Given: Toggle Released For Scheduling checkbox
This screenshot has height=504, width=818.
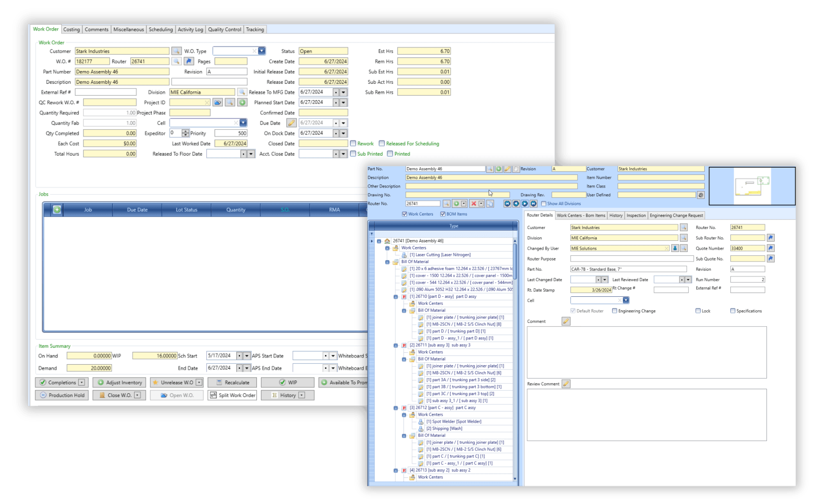Looking at the screenshot, I should (x=382, y=143).
